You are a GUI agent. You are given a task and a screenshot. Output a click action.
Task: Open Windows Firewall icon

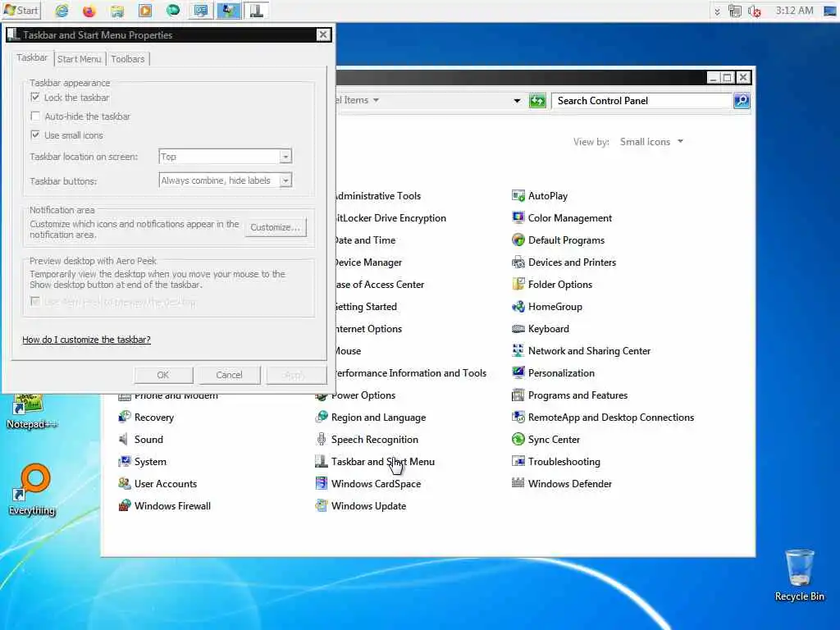click(125, 505)
